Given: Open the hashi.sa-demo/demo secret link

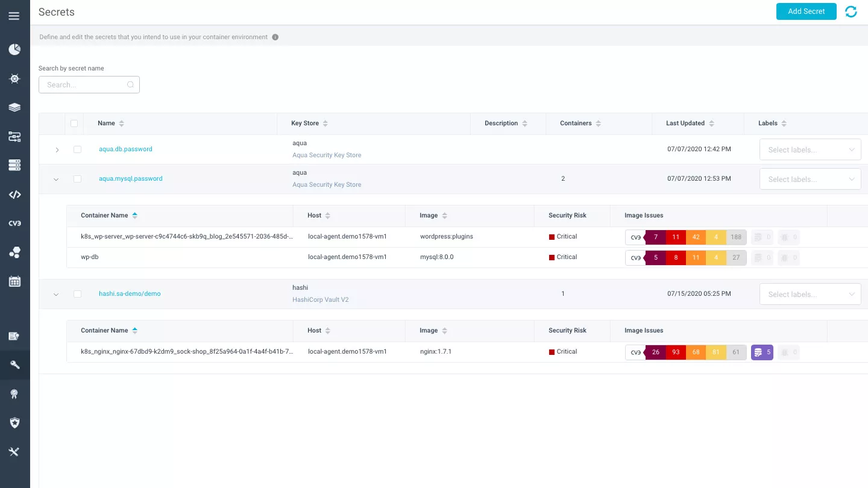Looking at the screenshot, I should [x=130, y=294].
